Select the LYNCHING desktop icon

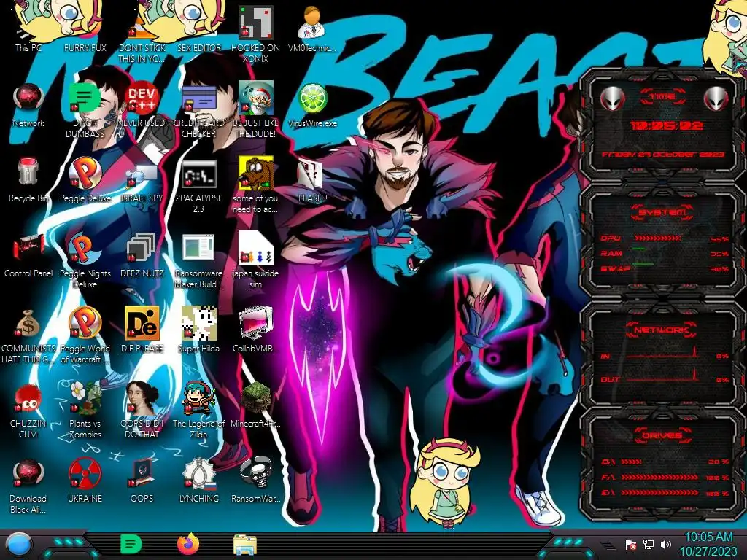coord(198,481)
